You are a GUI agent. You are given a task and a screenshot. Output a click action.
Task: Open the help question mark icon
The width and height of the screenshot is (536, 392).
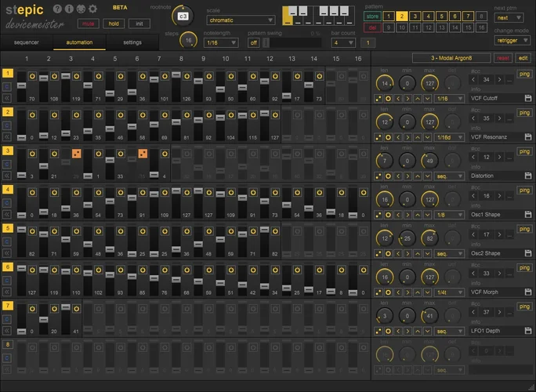click(57, 9)
